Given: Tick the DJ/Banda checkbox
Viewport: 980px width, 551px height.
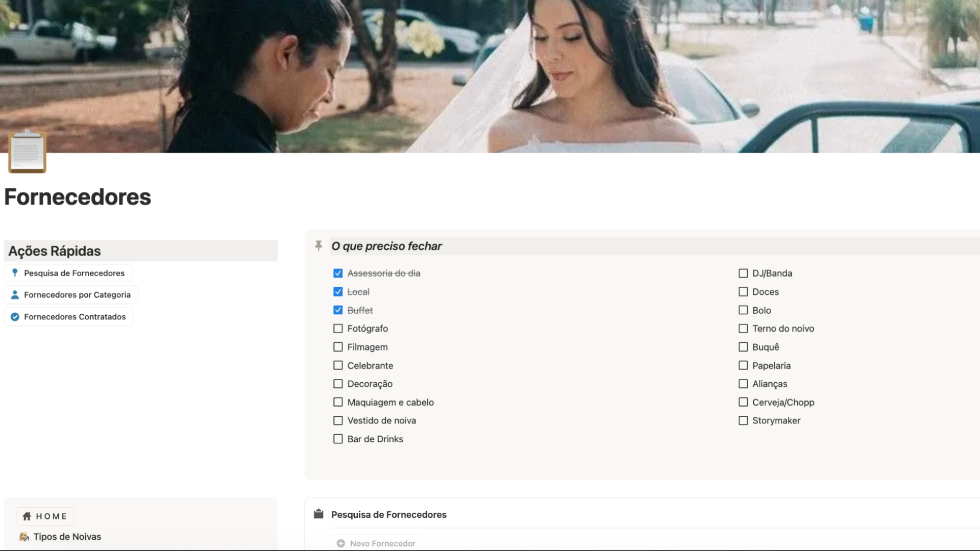Looking at the screenshot, I should [x=743, y=273].
